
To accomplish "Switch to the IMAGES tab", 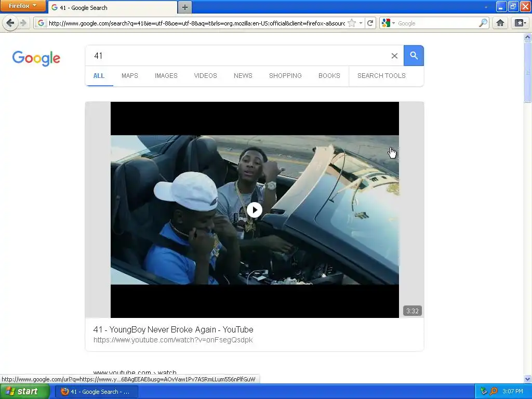I will coord(166,76).
